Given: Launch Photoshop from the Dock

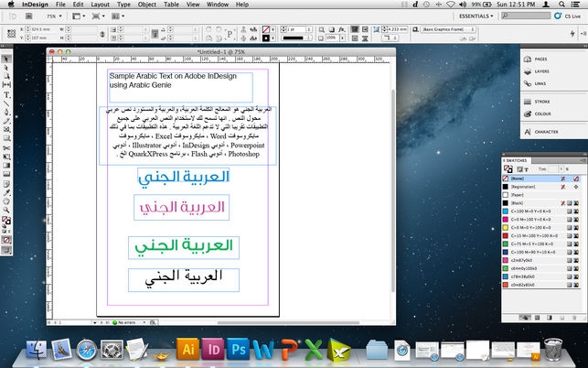Looking at the screenshot, I should [238, 349].
